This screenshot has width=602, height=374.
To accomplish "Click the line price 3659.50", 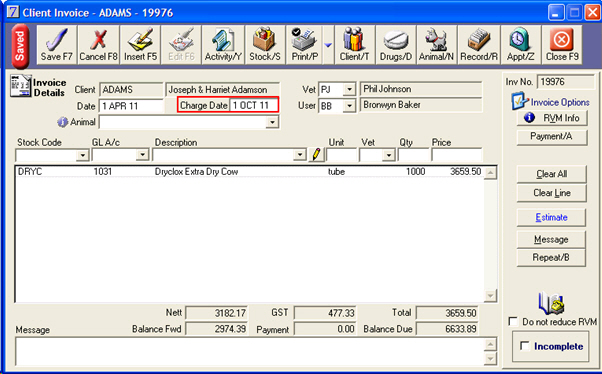I will click(465, 172).
